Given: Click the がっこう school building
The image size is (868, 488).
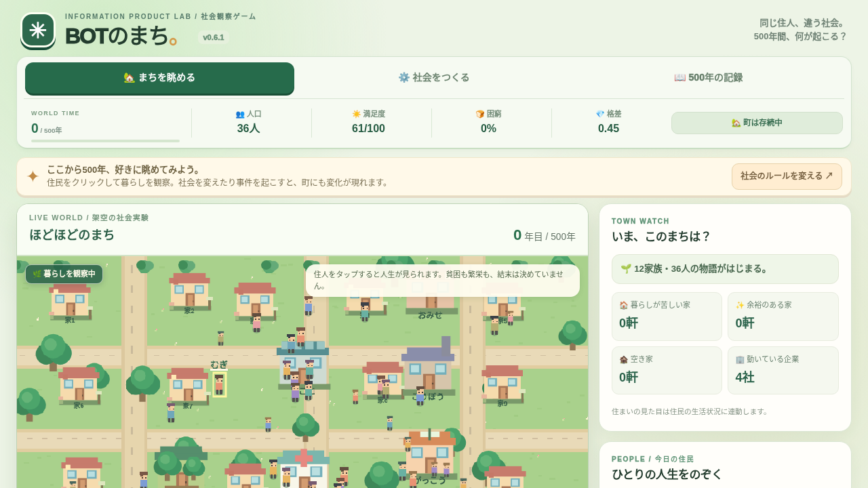Looking at the screenshot, I should coord(430,455).
